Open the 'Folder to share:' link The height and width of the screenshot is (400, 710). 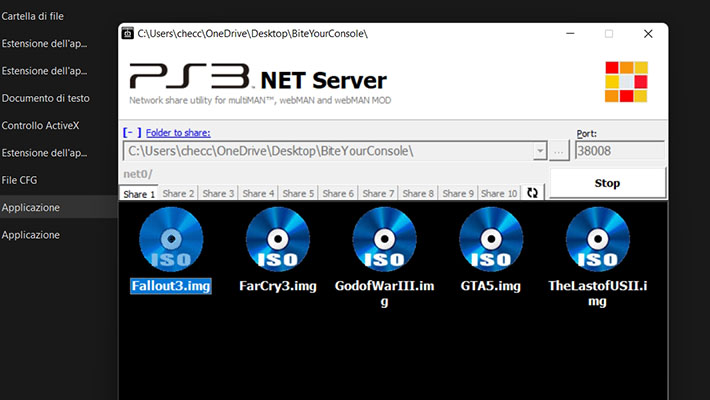pyautogui.click(x=178, y=133)
